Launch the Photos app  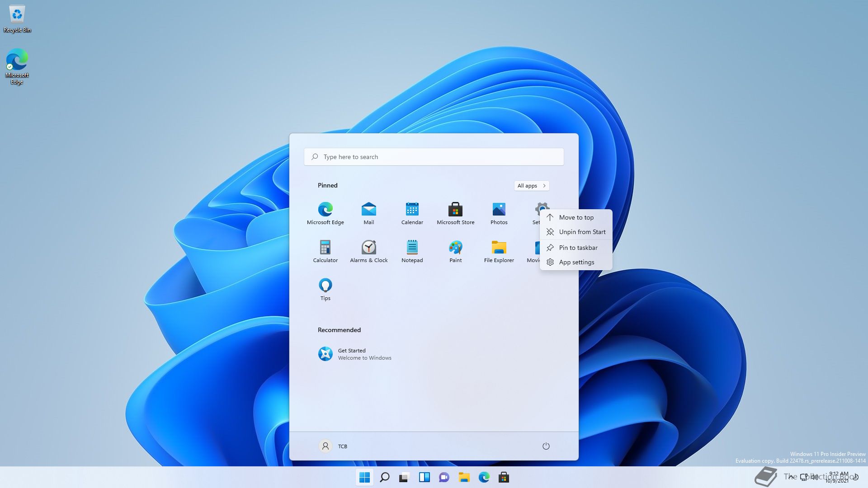pos(499,213)
